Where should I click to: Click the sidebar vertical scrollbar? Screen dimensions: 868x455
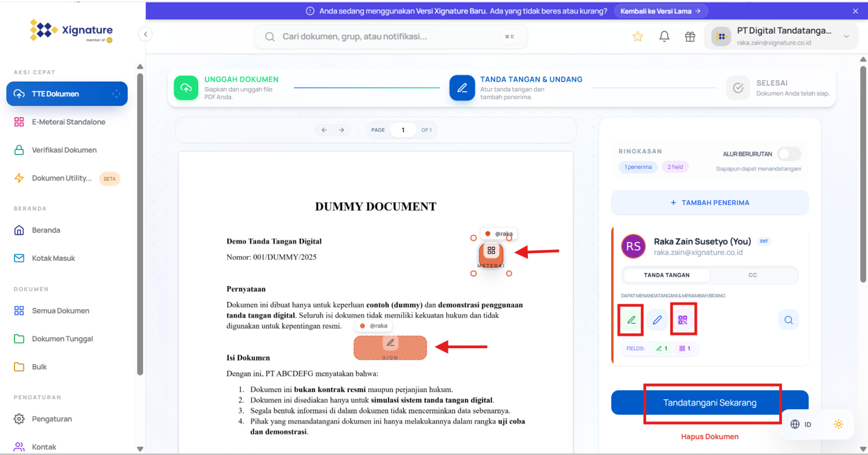coord(140,225)
